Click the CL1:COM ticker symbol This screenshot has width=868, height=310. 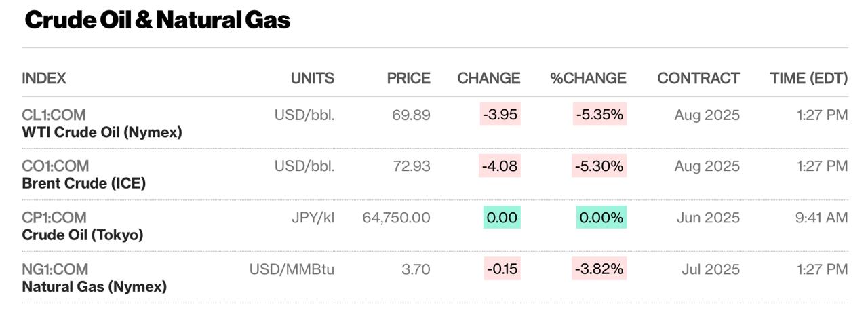click(x=54, y=115)
